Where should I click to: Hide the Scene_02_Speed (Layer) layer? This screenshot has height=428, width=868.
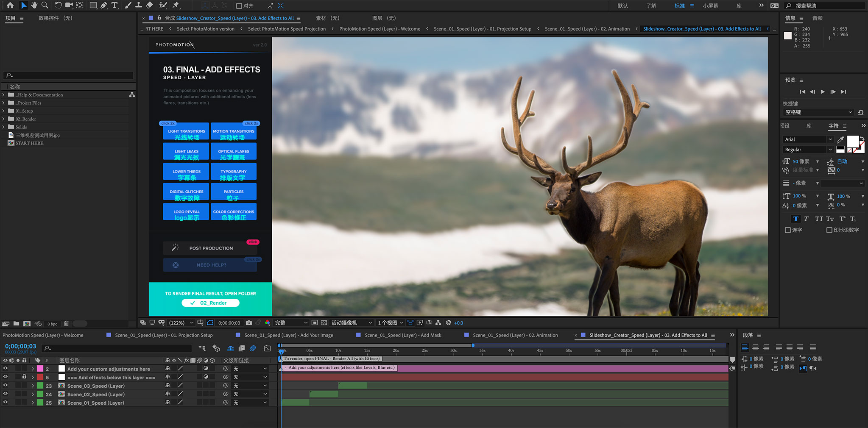tap(6, 394)
